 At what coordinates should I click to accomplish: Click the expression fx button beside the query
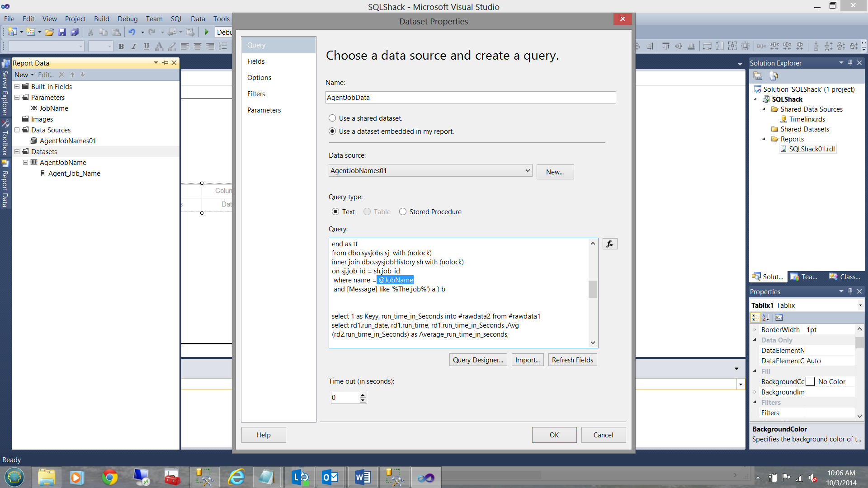609,244
